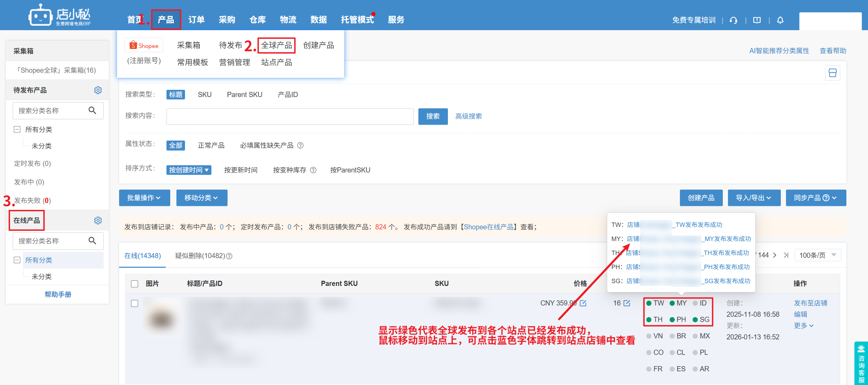Expand the 导入/导出 dropdown
The height and width of the screenshot is (385, 868).
[754, 198]
